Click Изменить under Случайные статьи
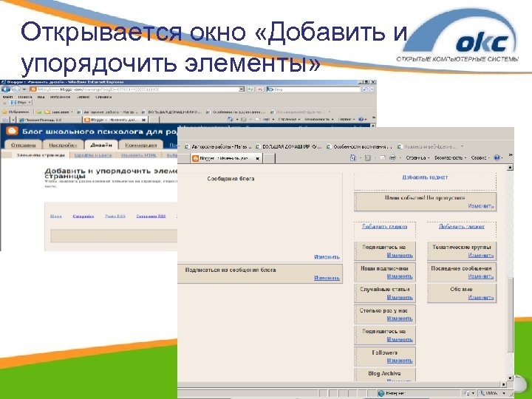Screen dimensions: 532x399 [400, 298]
